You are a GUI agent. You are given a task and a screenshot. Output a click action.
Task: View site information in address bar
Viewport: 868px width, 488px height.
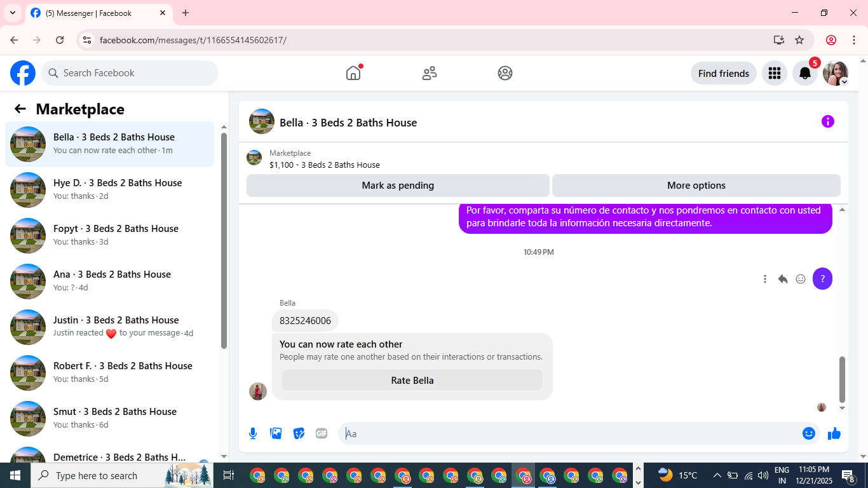[87, 40]
